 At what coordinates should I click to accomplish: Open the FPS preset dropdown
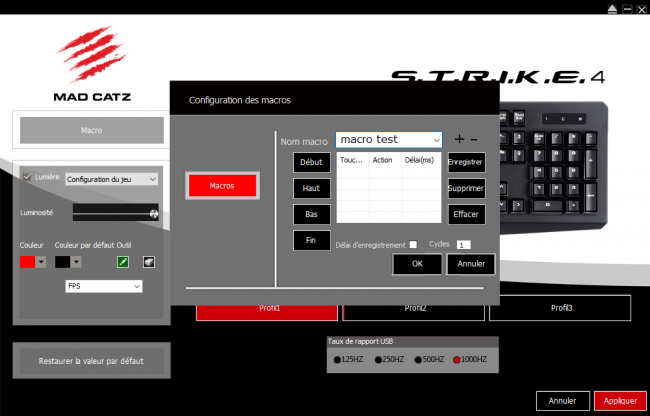[104, 286]
